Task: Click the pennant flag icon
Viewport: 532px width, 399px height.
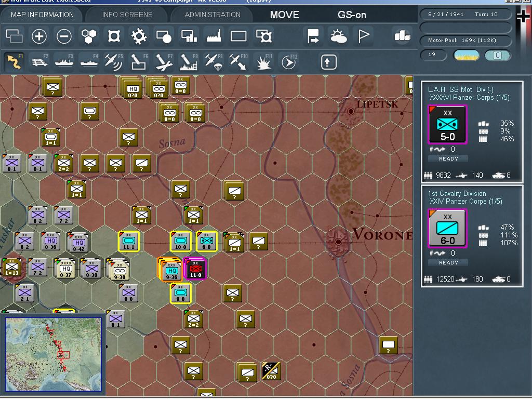Action: (363, 36)
